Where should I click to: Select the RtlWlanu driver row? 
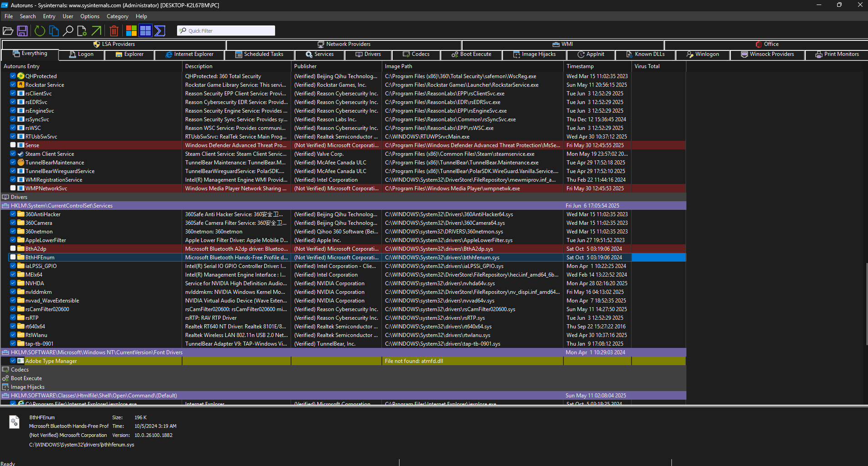(343, 335)
